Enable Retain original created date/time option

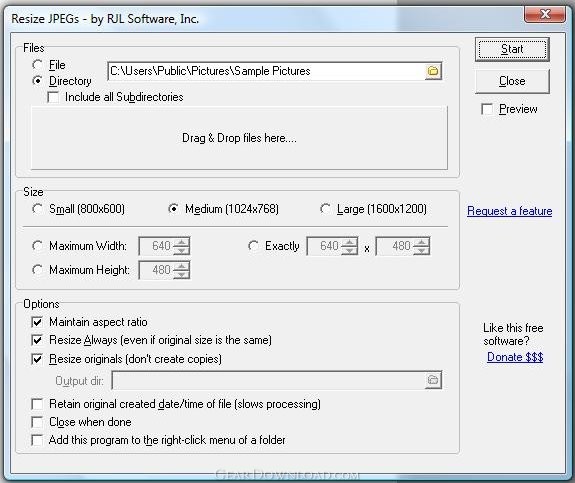[37, 404]
